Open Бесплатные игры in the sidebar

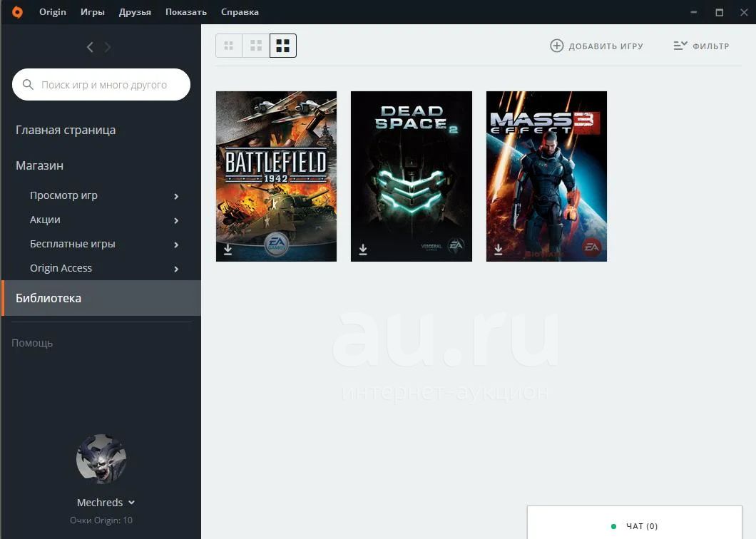click(72, 244)
